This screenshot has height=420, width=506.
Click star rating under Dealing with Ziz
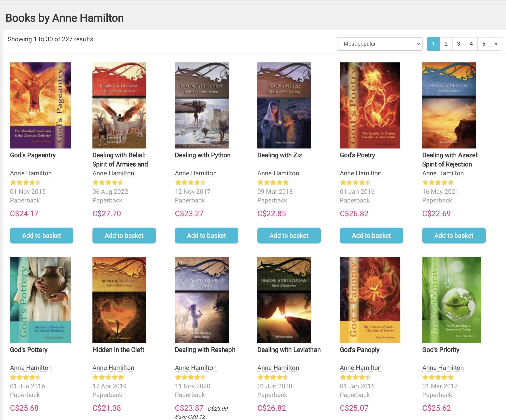[273, 182]
